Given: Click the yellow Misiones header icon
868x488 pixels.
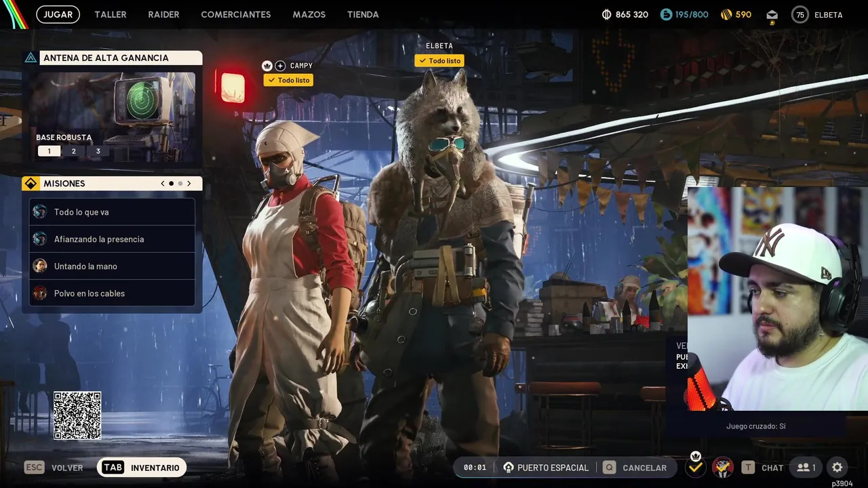Looking at the screenshot, I should click(x=31, y=183).
